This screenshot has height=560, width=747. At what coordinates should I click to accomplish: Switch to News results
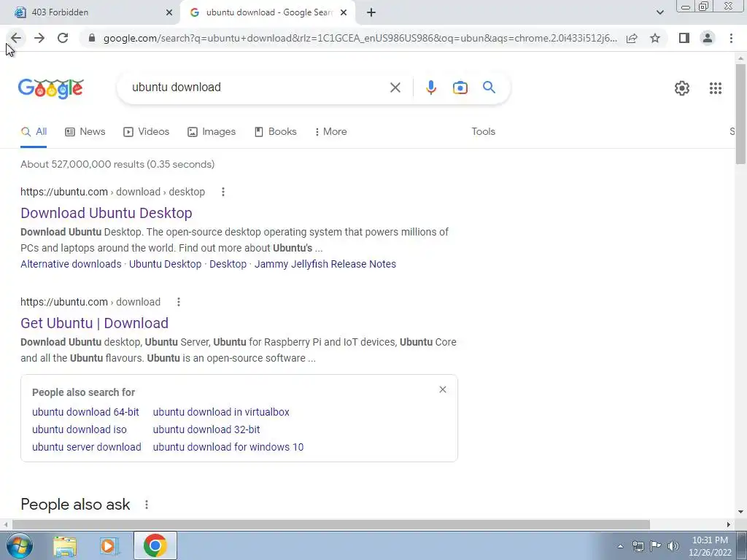[85, 132]
